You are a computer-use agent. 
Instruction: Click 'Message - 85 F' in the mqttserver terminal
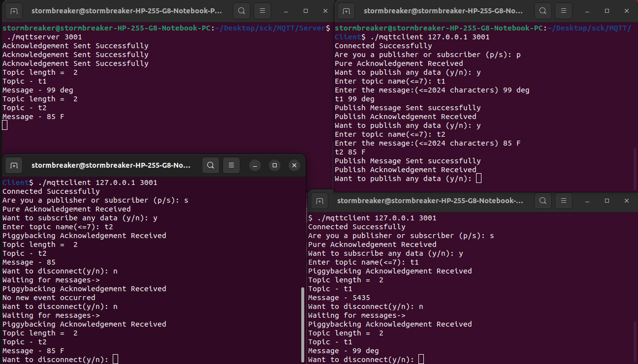coord(33,117)
